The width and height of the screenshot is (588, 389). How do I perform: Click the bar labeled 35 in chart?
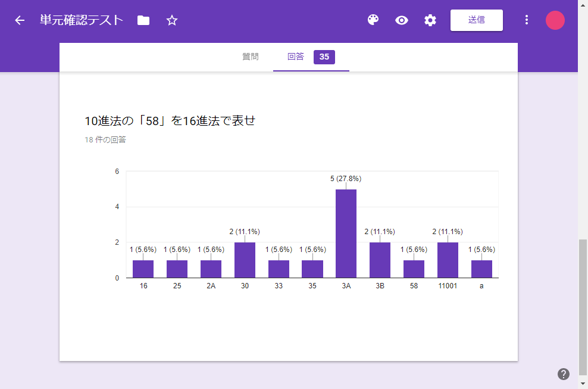coord(312,269)
